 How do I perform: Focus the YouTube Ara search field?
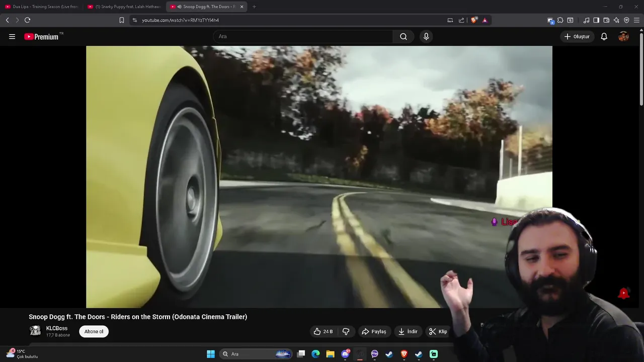(303, 36)
